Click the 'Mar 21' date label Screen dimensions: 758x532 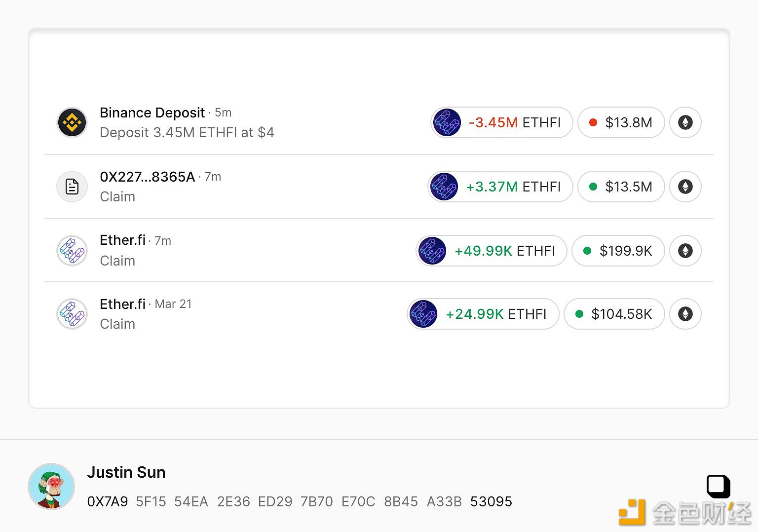click(x=173, y=304)
